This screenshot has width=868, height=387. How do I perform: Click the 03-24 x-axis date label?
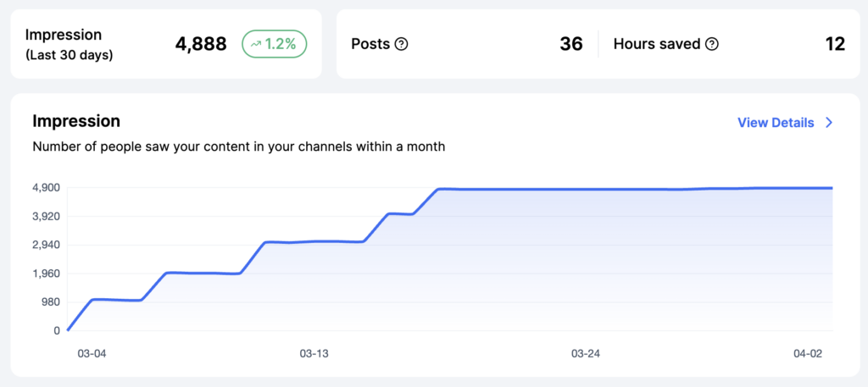click(586, 352)
